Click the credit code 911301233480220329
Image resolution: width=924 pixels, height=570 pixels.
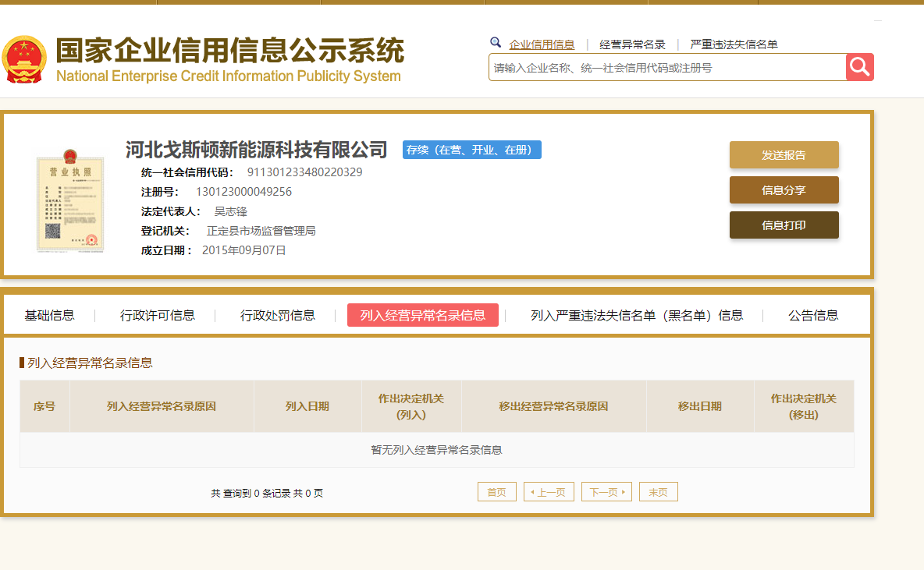[x=304, y=172]
